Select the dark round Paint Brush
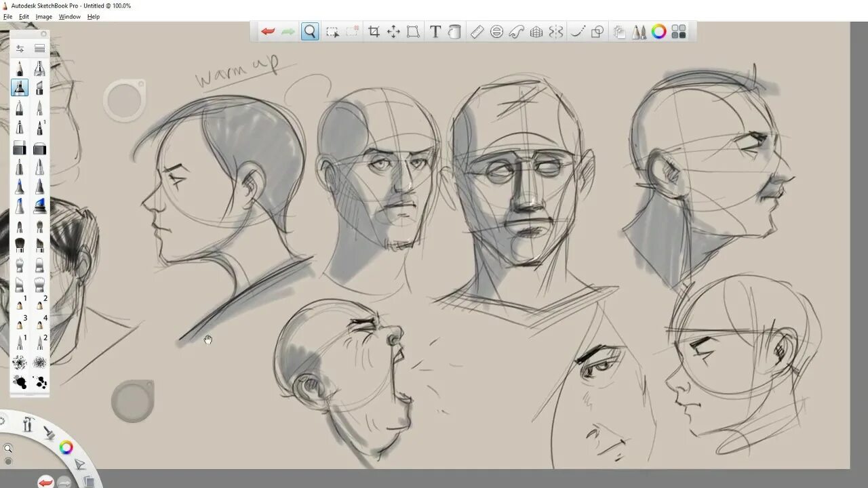 coord(20,245)
